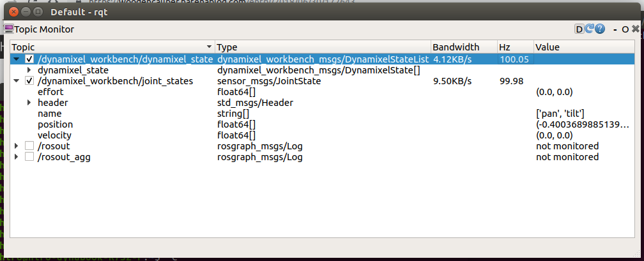The height and width of the screenshot is (261, 644).
Task: Expand the /rosout topic row
Action: click(x=17, y=146)
